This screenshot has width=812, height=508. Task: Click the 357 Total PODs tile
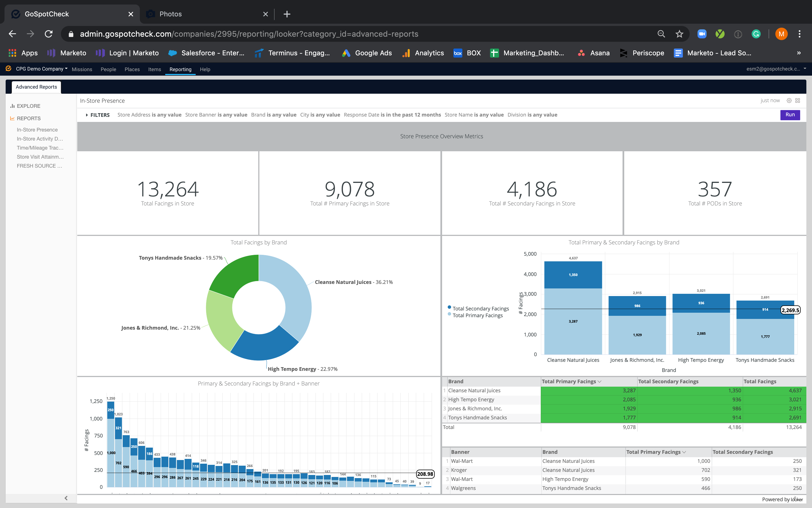pyautogui.click(x=715, y=193)
